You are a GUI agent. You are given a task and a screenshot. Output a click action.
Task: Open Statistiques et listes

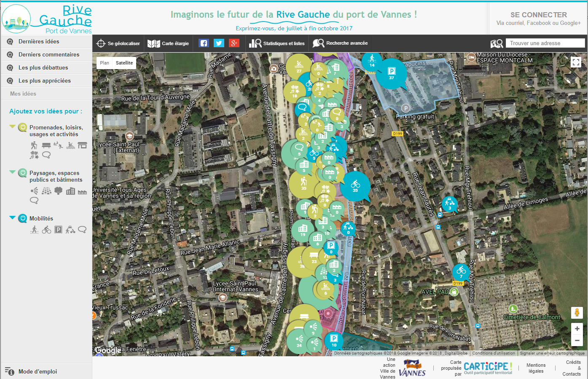tap(277, 43)
